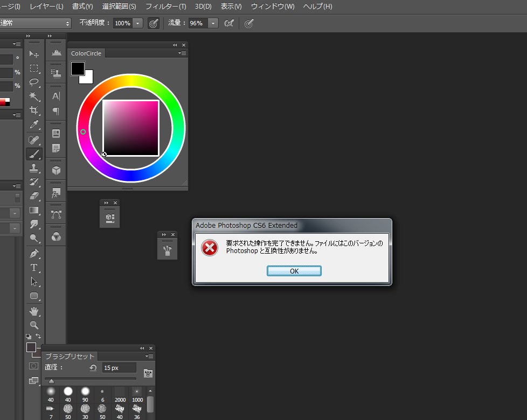Select the Clone Stamp tool
Viewport: 527px width, 420px height.
point(34,169)
